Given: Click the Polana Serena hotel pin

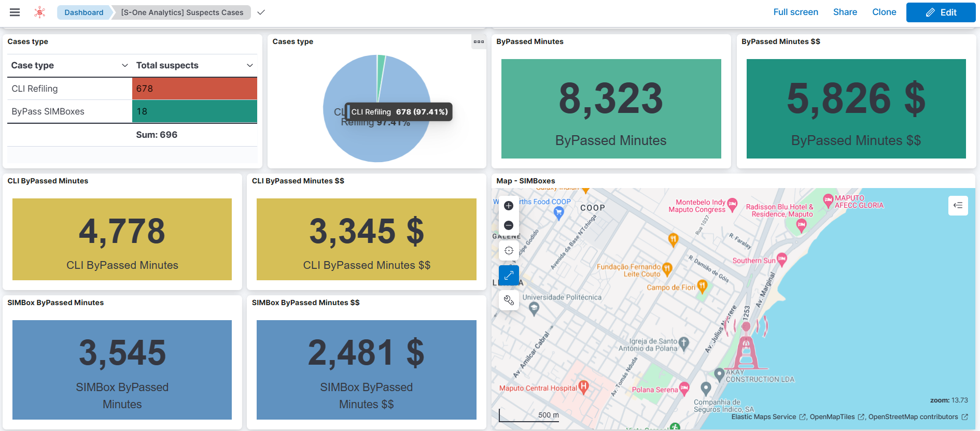Looking at the screenshot, I should (684, 389).
